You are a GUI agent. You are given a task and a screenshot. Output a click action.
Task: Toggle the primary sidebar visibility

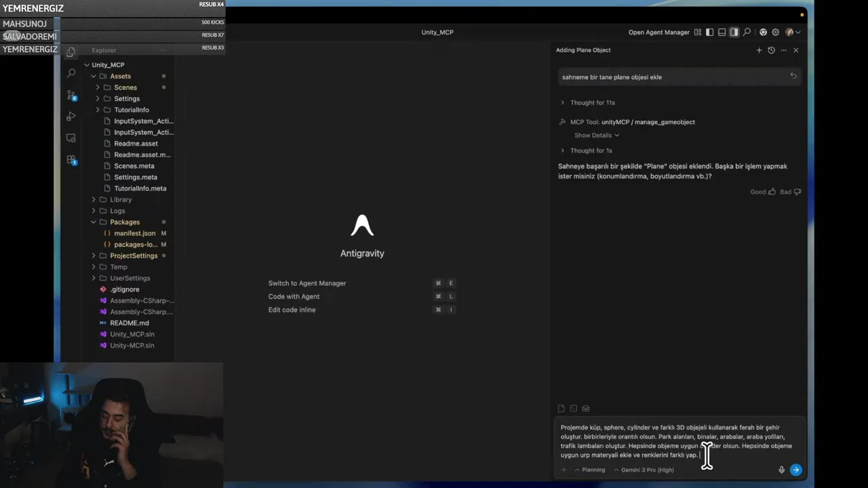pos(709,32)
